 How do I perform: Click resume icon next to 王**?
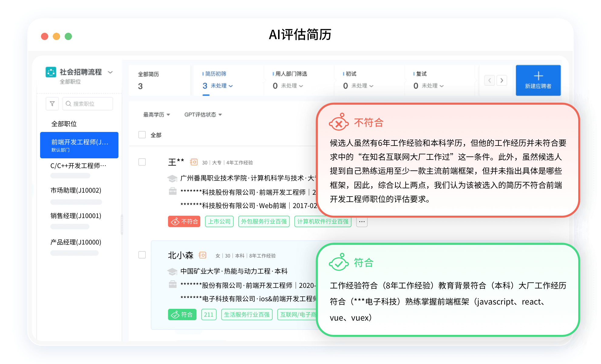[194, 162]
